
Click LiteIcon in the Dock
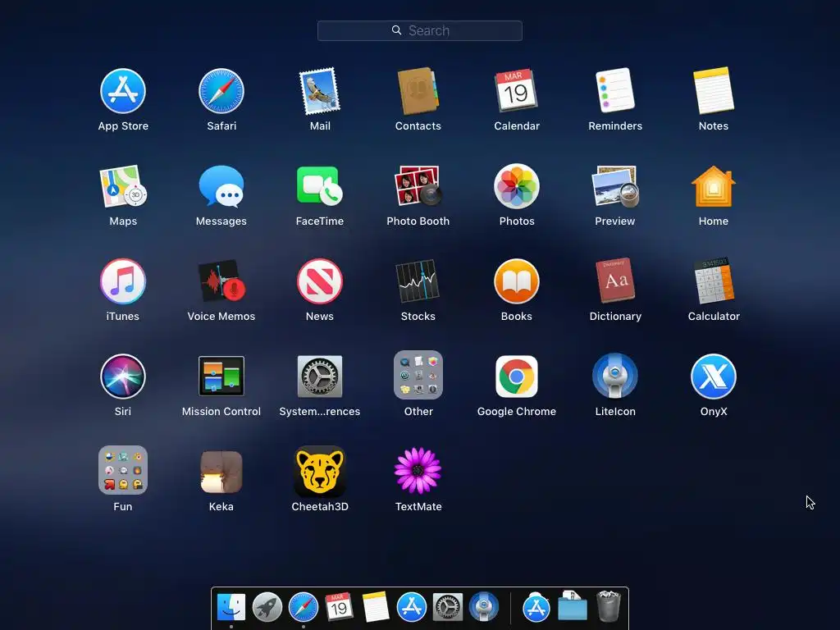(484, 608)
